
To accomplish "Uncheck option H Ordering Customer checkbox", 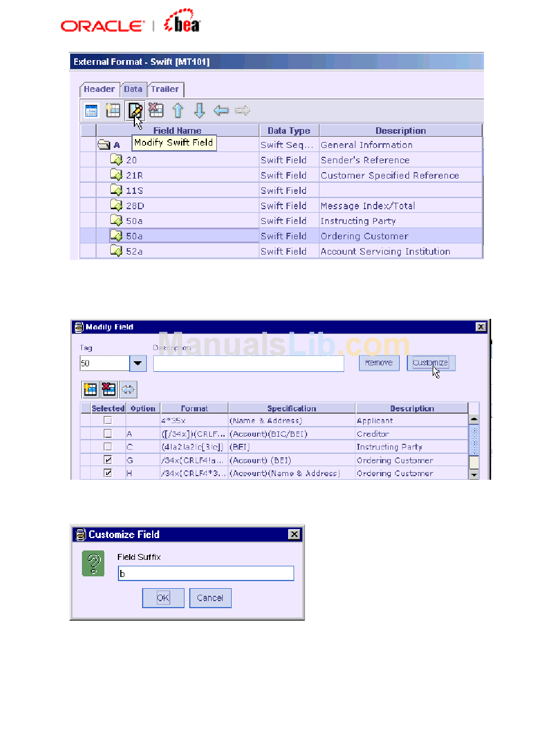I will tap(108, 473).
